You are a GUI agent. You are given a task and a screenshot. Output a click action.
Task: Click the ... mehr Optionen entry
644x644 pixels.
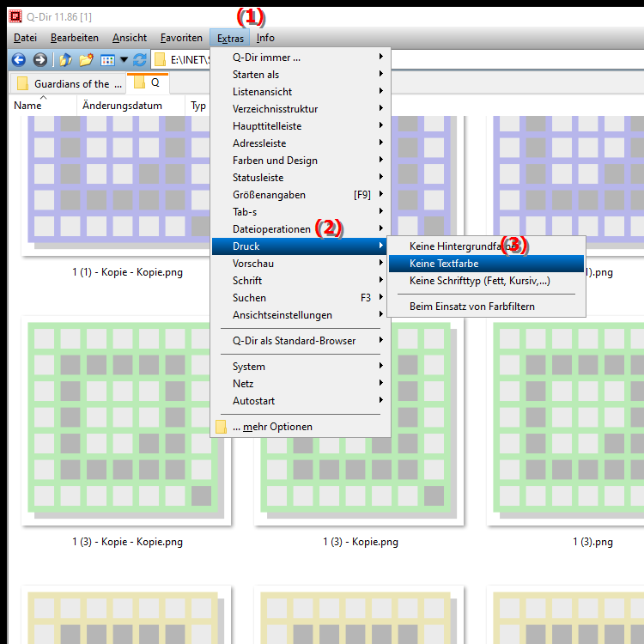pyautogui.click(x=300, y=427)
